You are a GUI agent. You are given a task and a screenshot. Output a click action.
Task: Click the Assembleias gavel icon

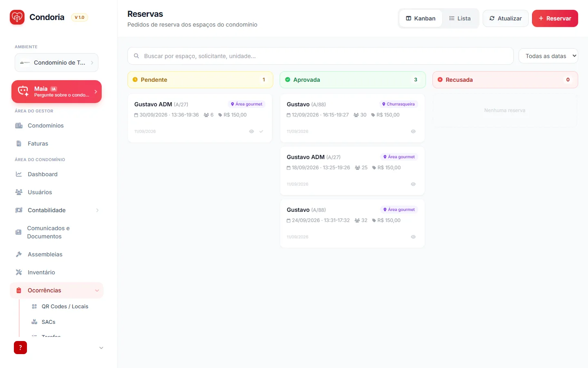tap(19, 254)
